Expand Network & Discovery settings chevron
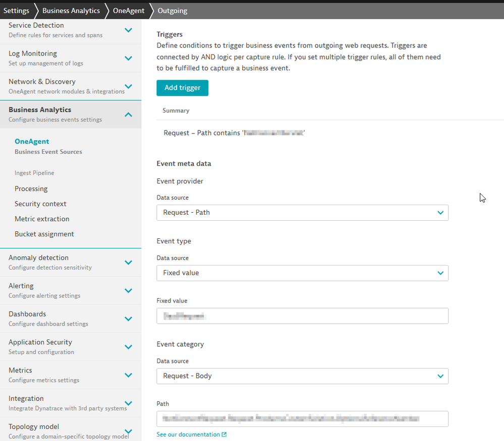Screen dimensions: 504x441 (129, 87)
